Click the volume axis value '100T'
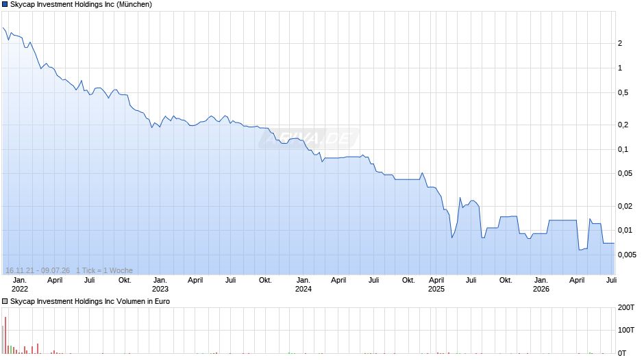The image size is (644, 360). tap(626, 330)
